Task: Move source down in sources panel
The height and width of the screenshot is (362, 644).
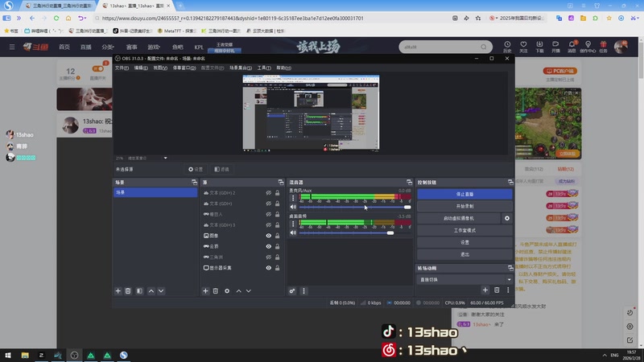Action: [x=249, y=291]
